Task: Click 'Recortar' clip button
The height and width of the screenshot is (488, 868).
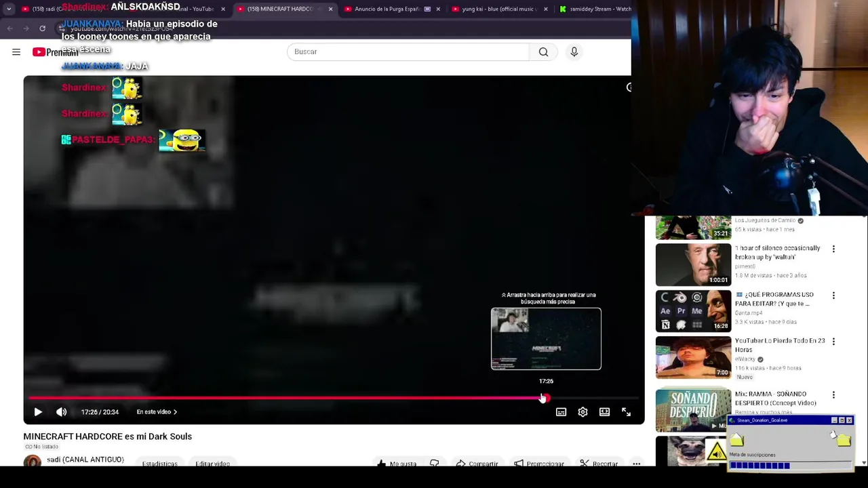Action: 599,464
